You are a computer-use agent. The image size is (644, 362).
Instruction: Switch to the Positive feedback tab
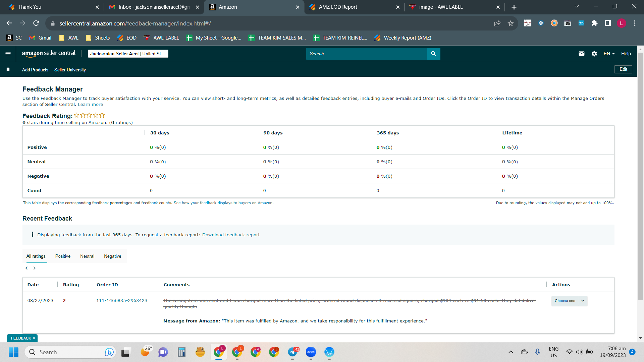pos(63,256)
